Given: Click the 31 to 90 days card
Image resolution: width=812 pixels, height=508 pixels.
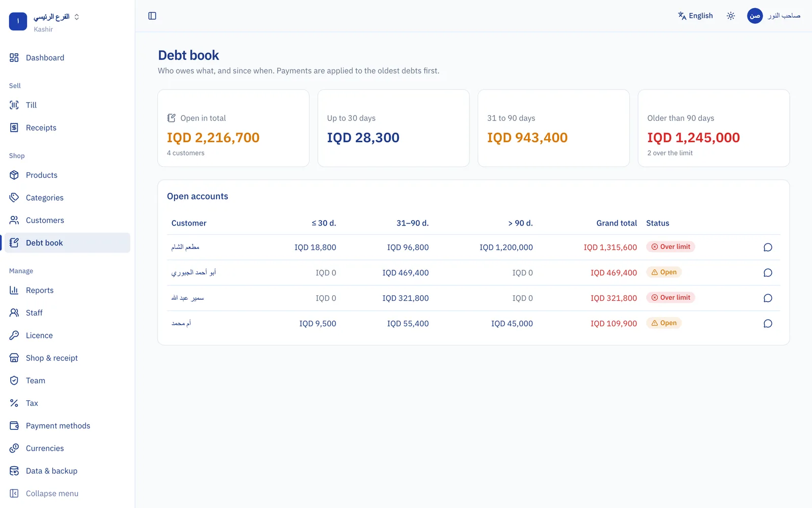Looking at the screenshot, I should [x=554, y=128].
